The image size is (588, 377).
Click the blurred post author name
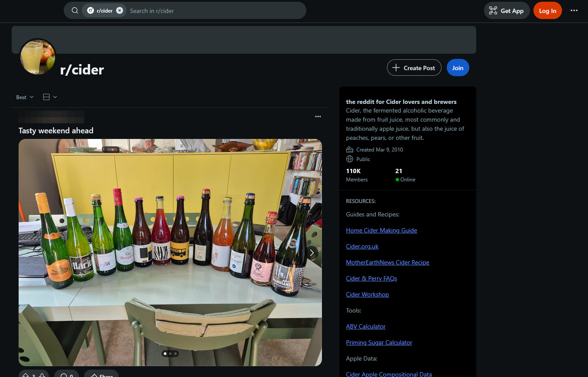click(51, 116)
